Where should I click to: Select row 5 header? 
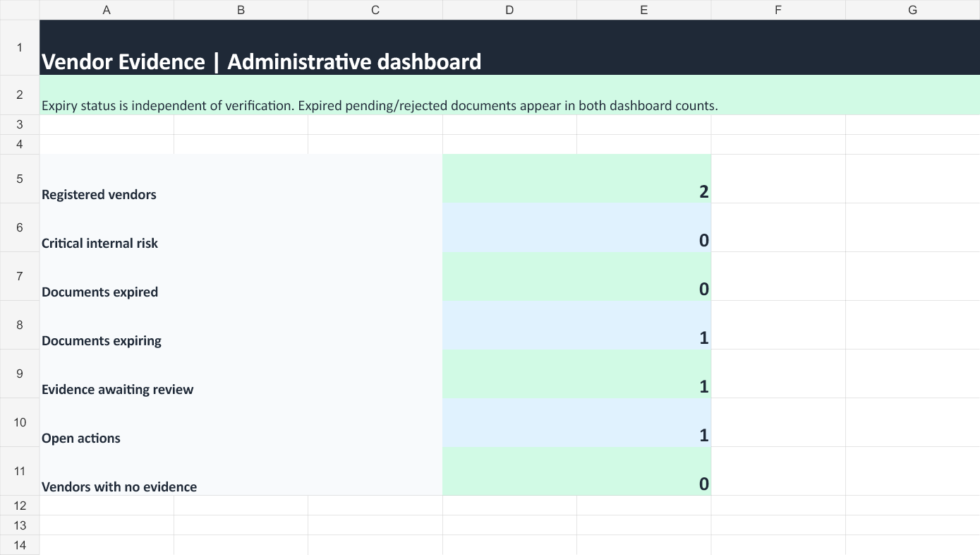20,179
